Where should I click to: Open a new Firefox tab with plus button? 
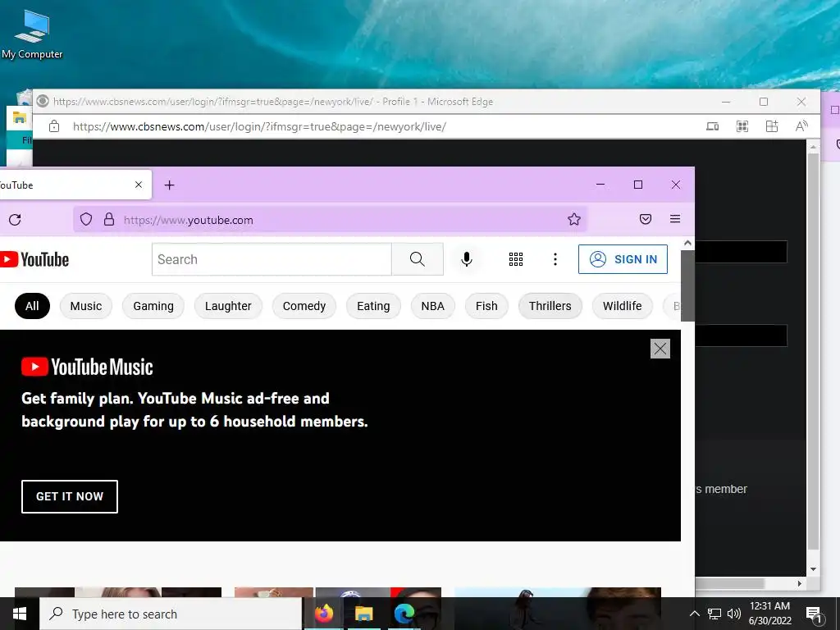pos(169,185)
